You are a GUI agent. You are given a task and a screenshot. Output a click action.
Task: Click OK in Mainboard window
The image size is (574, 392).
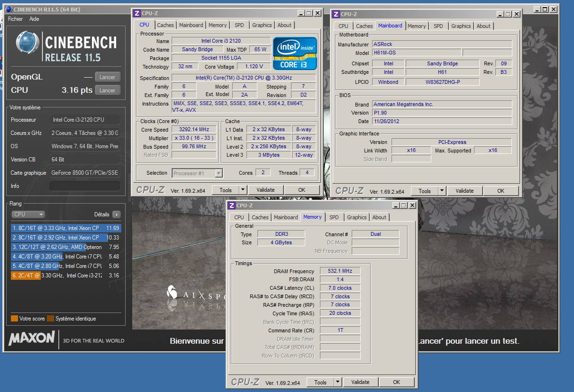point(501,191)
